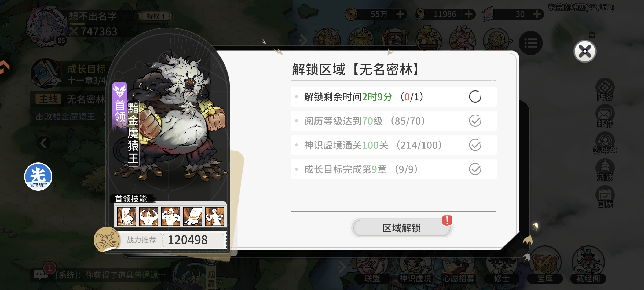Viewport: 644px width, 290px height.
Task: Open the 活跃 bell icon
Action: click(605, 170)
